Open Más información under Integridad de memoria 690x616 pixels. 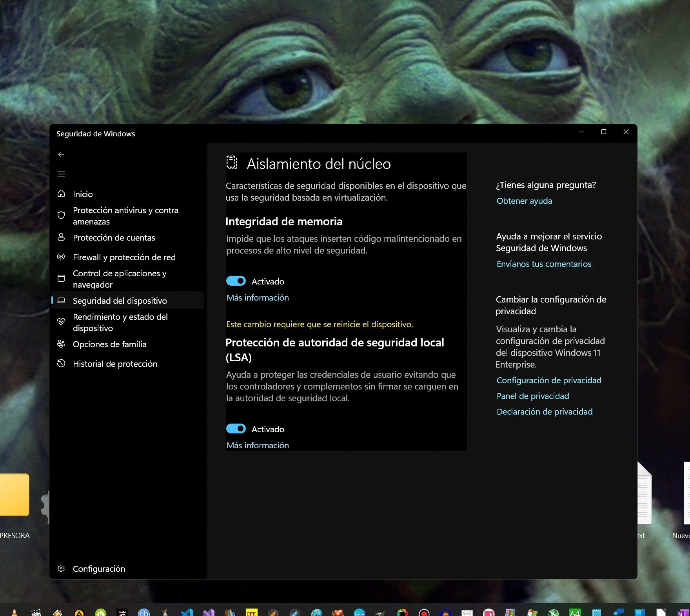click(258, 297)
